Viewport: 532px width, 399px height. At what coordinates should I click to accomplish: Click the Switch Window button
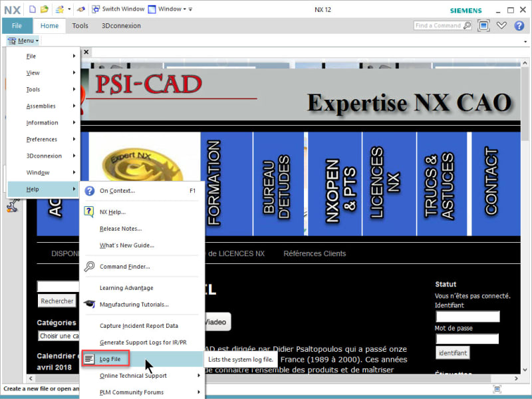(118, 9)
